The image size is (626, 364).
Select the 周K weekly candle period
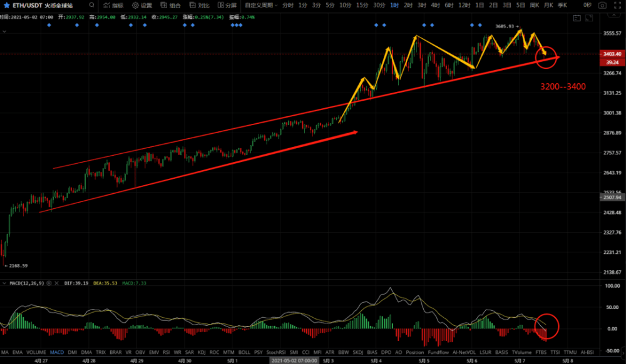pyautogui.click(x=534, y=5)
